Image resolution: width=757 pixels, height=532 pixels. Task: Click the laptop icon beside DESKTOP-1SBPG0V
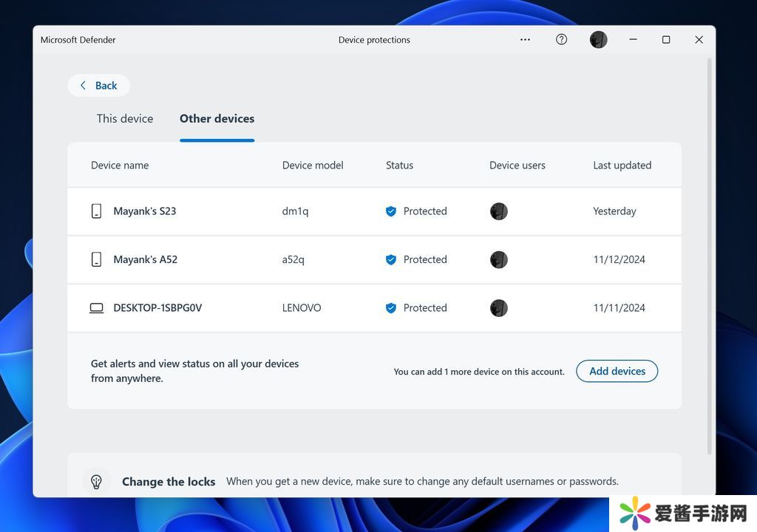coord(96,308)
